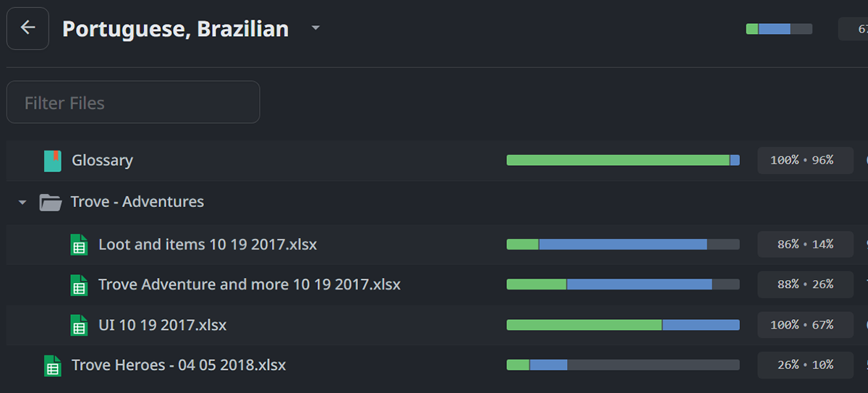This screenshot has width=868, height=393.
Task: Open the UI 10 19 2017.xlsx file
Action: coord(163,326)
